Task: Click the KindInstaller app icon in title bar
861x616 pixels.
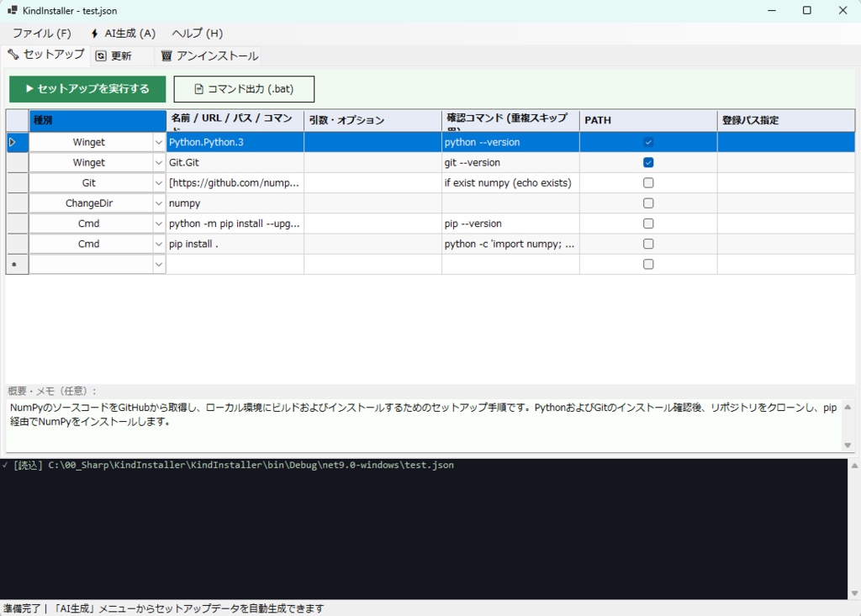Action: pos(12,10)
